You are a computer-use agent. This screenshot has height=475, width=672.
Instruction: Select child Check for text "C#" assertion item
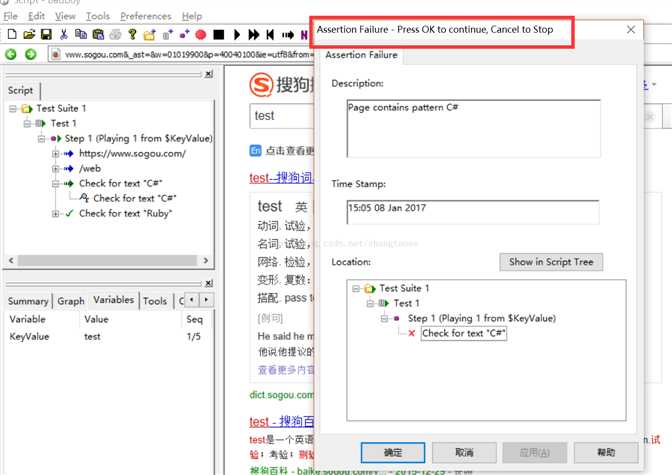tap(135, 198)
